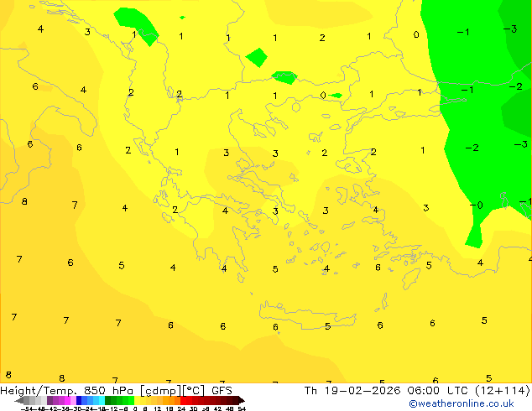Viewport: 532px width, 411px height.
Task: Pick the dark purple legend swatch
Action: tap(50, 400)
